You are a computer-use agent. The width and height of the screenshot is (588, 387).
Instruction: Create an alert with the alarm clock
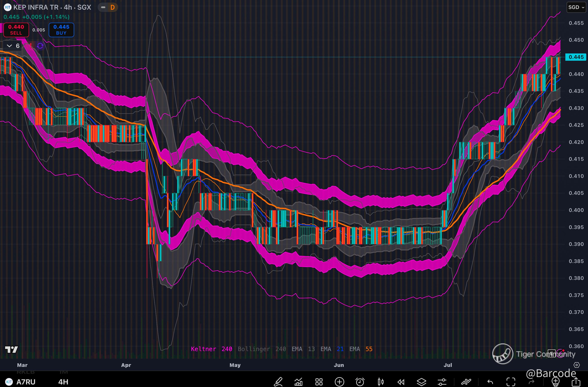coord(360,382)
